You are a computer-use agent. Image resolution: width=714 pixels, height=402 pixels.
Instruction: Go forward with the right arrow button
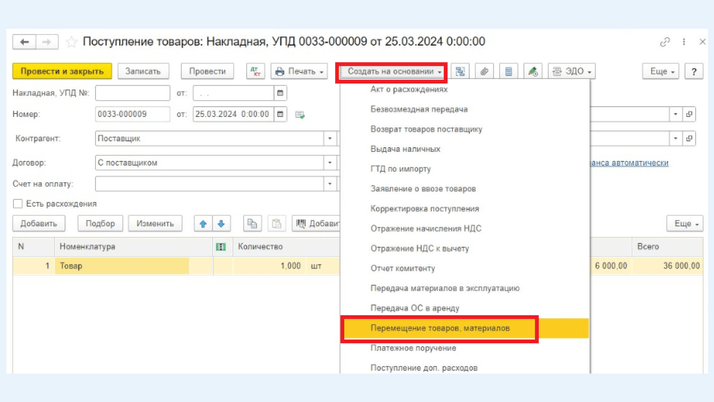pos(47,42)
